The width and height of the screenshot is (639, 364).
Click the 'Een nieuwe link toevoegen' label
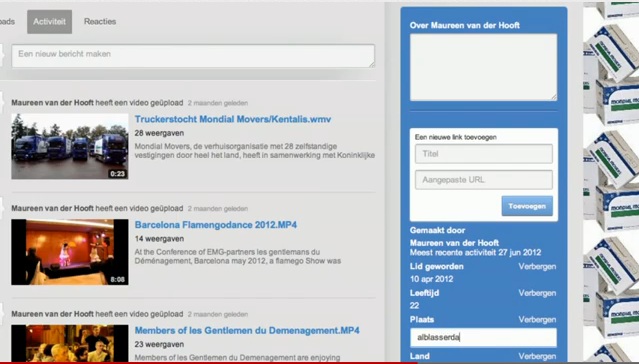(x=456, y=137)
